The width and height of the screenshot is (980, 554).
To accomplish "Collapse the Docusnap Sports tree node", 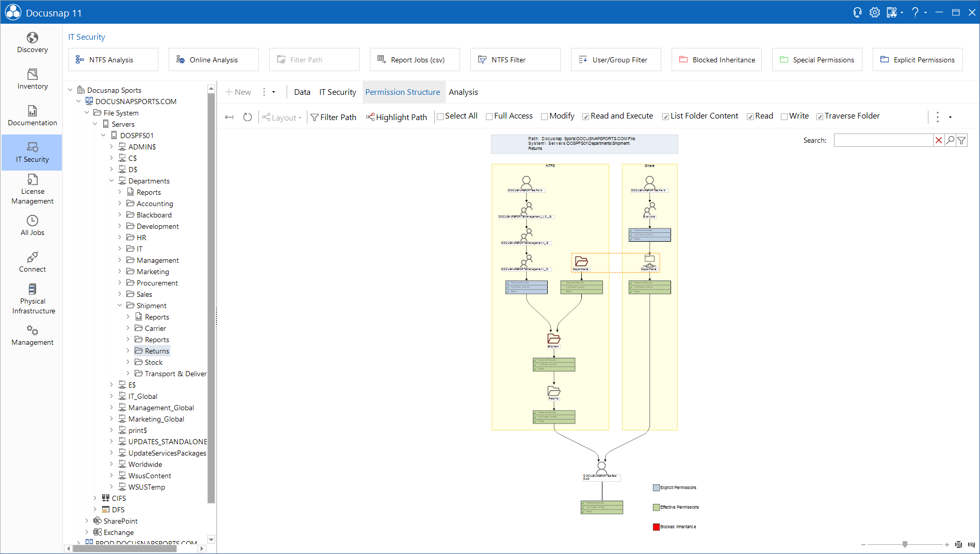I will coord(70,90).
